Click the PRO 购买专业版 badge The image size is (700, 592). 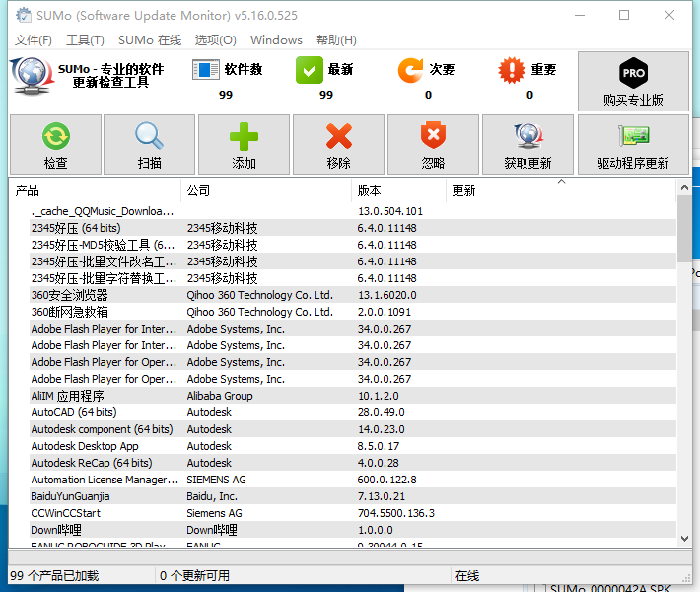(634, 73)
